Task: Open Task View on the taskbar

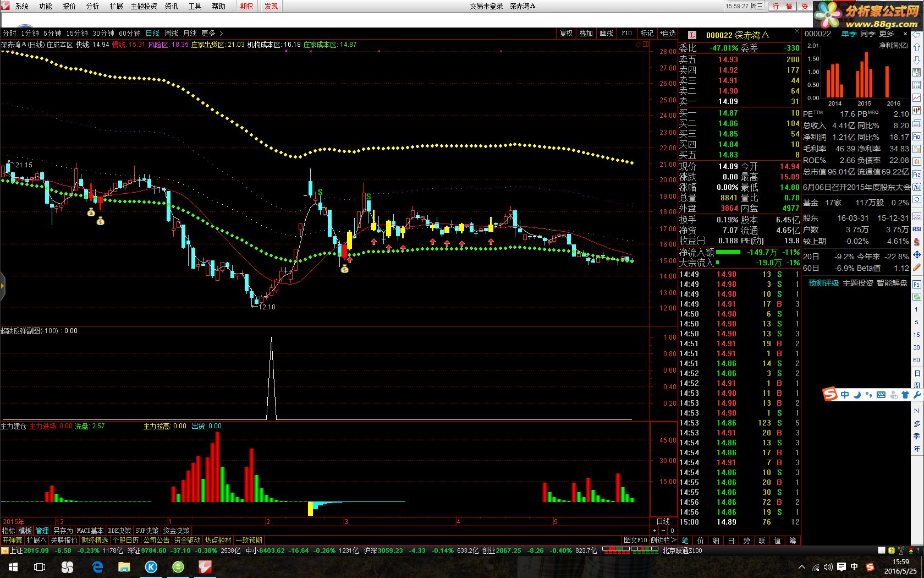Action: pyautogui.click(x=40, y=567)
